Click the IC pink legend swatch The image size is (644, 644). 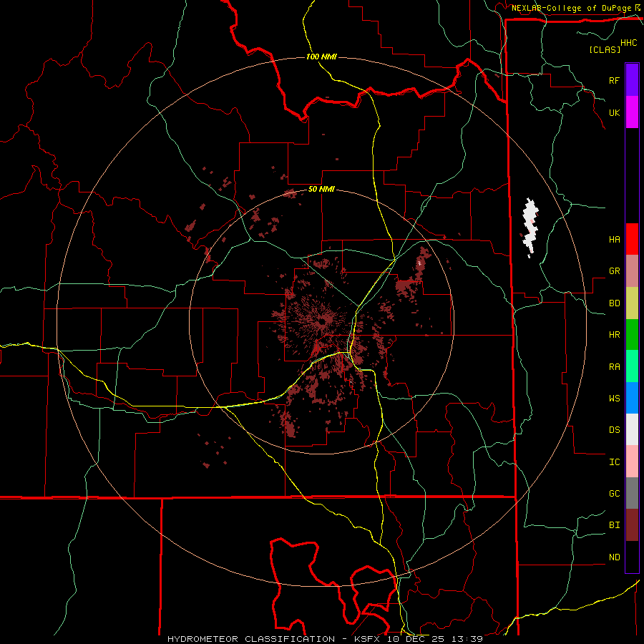click(x=632, y=462)
